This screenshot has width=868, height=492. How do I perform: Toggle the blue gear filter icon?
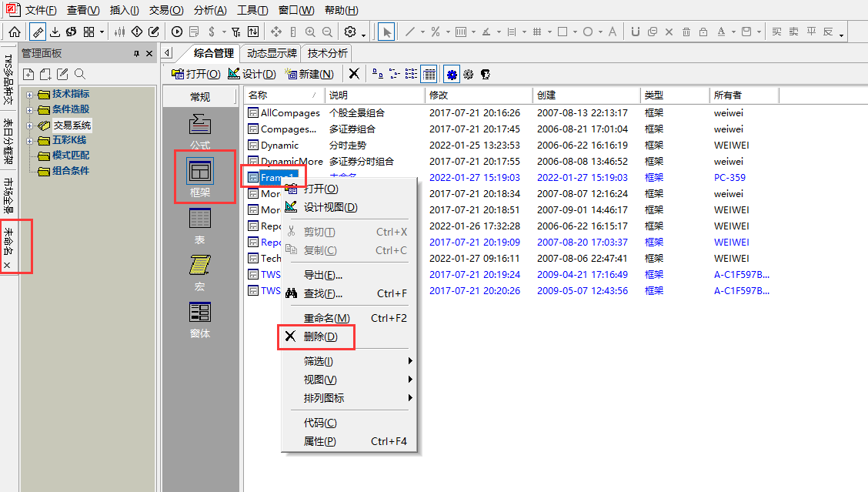[x=452, y=74]
